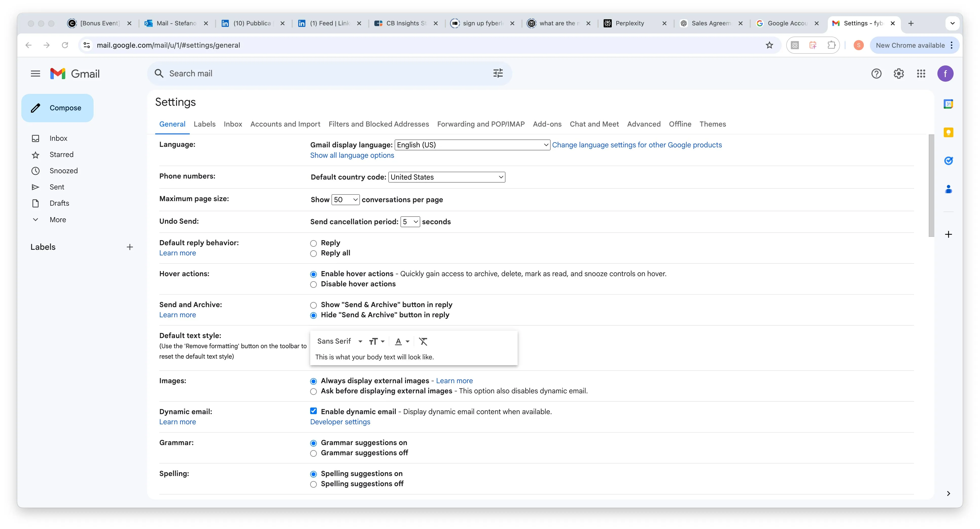Select the Reply all radio button
Viewport: 980px width, 529px height.
tap(313, 254)
